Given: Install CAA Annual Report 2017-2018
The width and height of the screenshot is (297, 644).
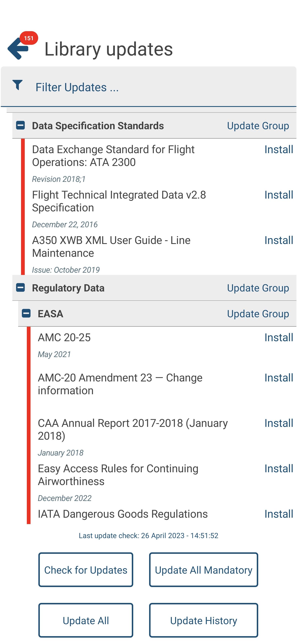Looking at the screenshot, I should (278, 423).
